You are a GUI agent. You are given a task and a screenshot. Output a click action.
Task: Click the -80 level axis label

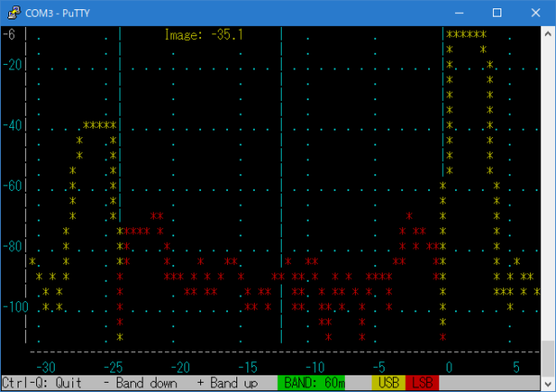click(x=12, y=247)
